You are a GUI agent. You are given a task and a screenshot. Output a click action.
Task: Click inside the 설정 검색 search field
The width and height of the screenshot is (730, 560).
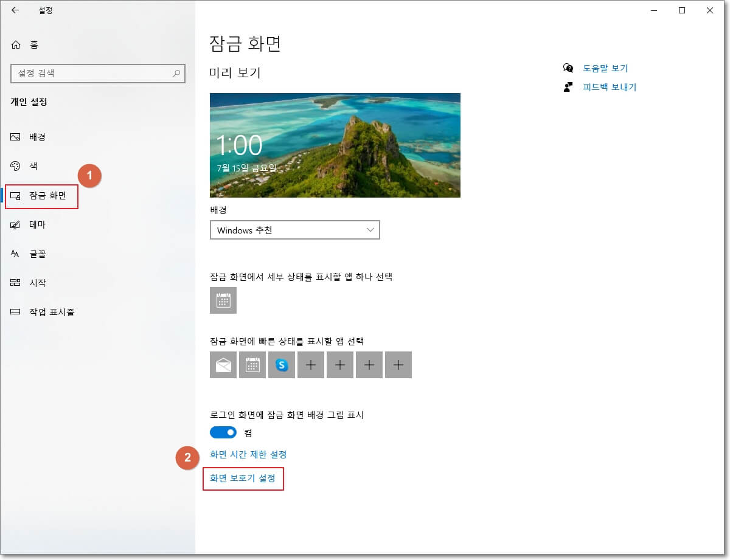97,73
